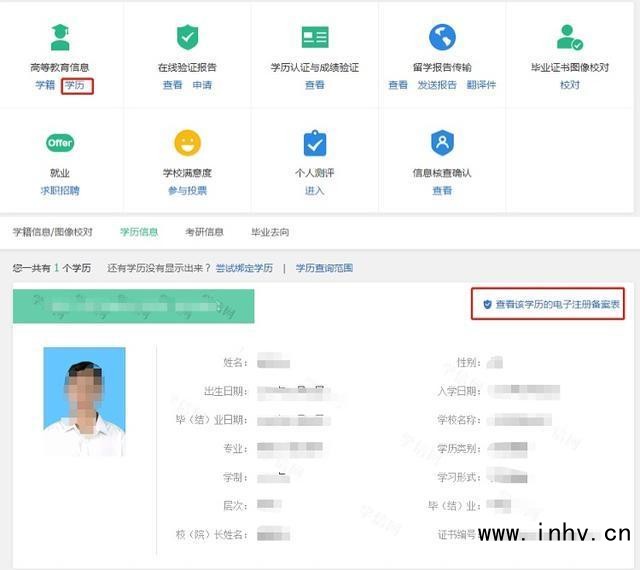This screenshot has width=640, height=570.
Task: Click the 您一共有 1 个学历 text
Action: pyautogui.click(x=52, y=268)
